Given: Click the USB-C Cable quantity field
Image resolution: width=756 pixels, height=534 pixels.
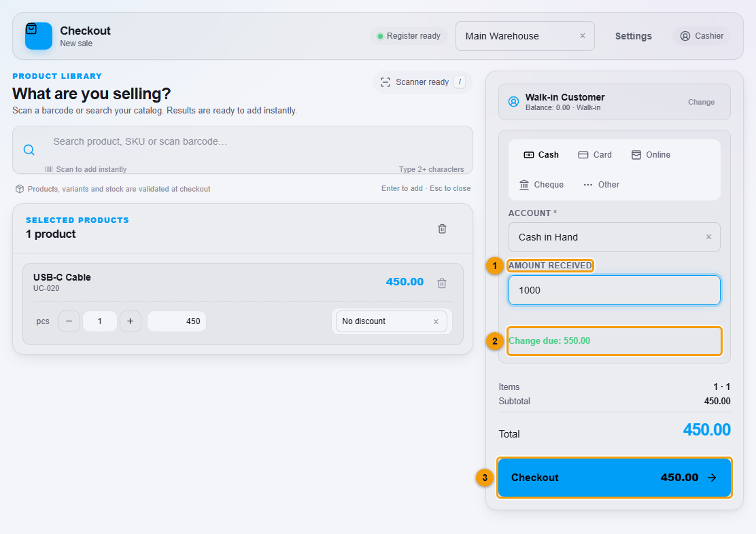Looking at the screenshot, I should point(100,321).
